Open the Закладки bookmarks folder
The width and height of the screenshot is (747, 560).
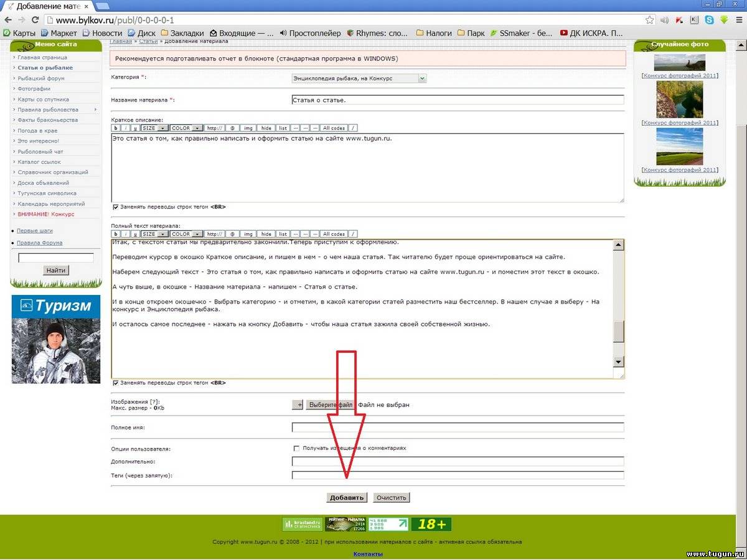pos(182,33)
